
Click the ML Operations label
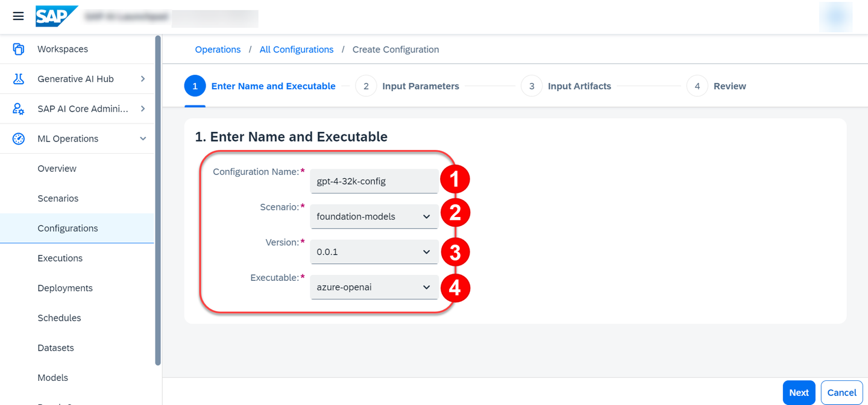click(x=68, y=139)
